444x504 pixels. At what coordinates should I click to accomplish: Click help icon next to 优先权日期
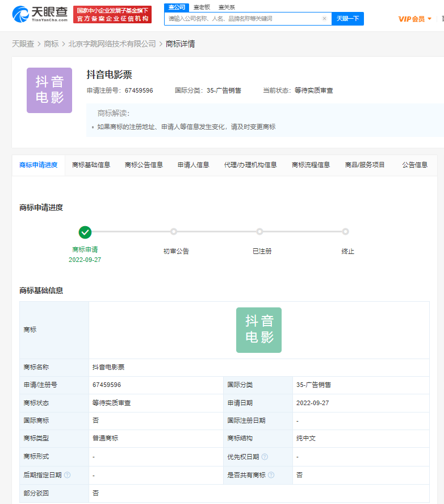(x=265, y=457)
